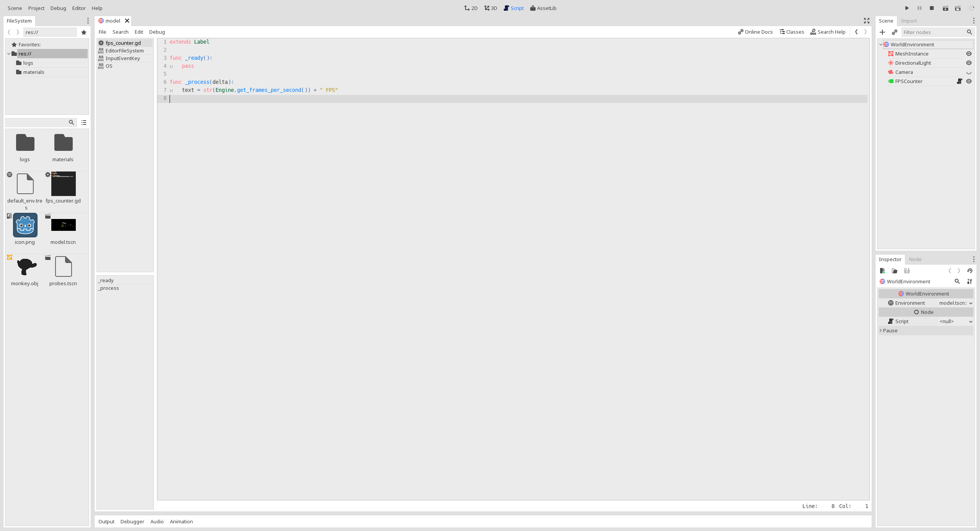Toggle visibility of the FPSCounter node
The image size is (980, 531).
[969, 81]
